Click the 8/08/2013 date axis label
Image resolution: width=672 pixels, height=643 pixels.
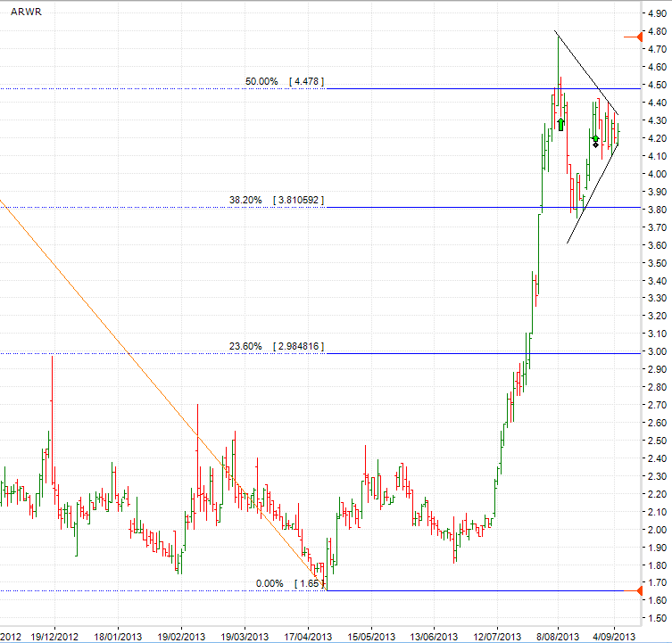tap(558, 637)
